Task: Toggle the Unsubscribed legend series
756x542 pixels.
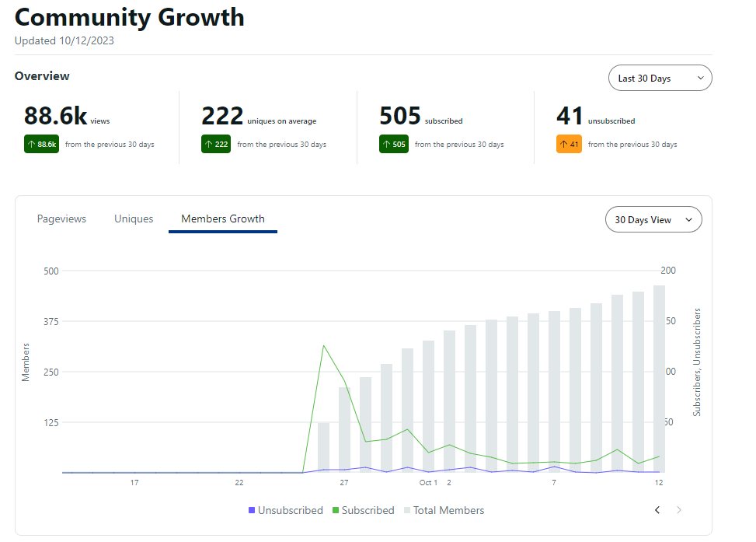Action: point(285,510)
